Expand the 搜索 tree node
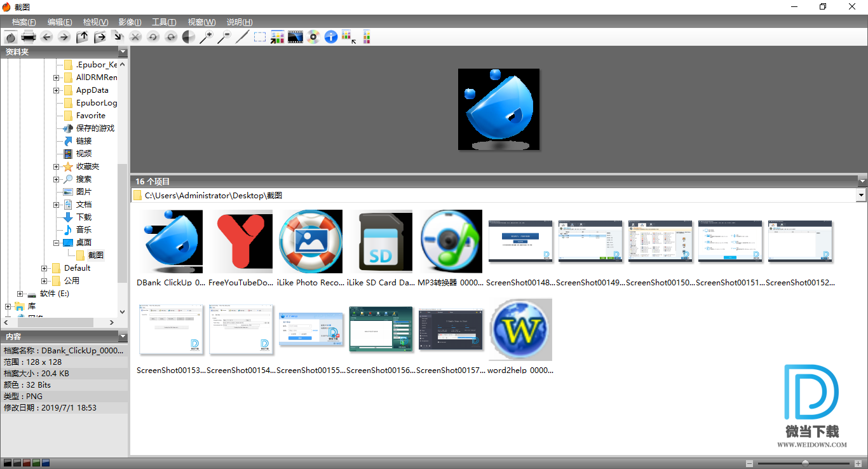This screenshot has height=469, width=868. (x=56, y=179)
